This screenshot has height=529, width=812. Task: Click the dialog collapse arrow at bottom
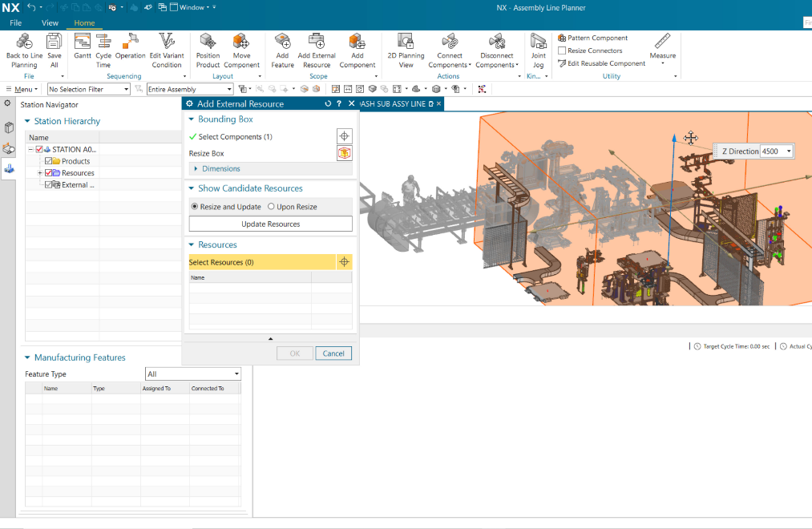(270, 338)
